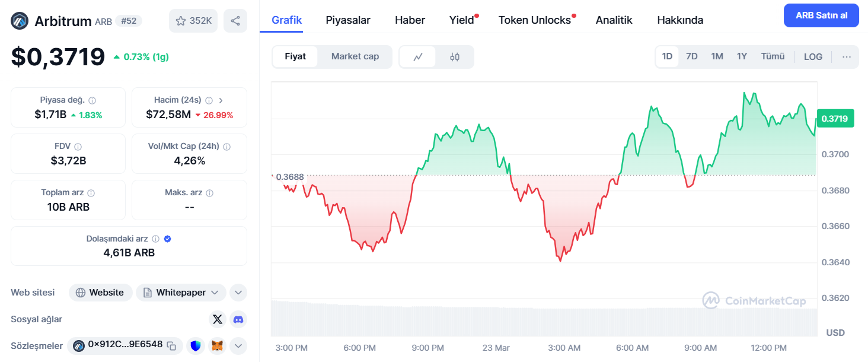This screenshot has width=868, height=362.
Task: Click the 23 Mar date label on axis
Action: tap(496, 348)
